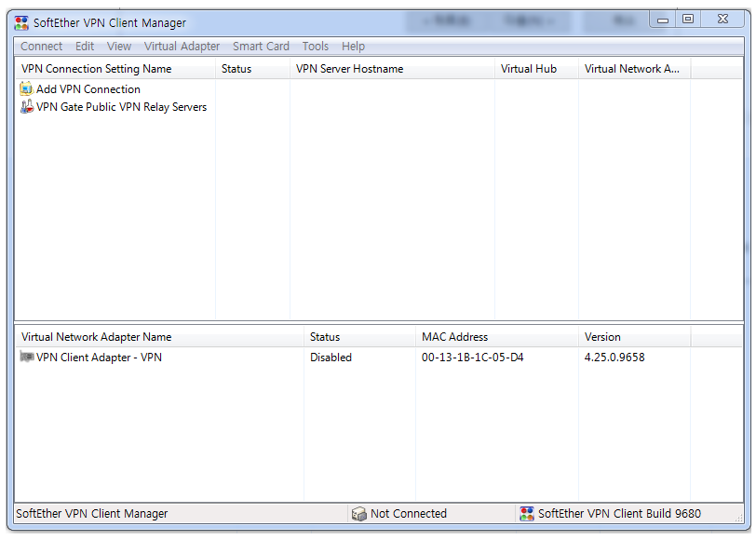Screen dimensions: 756x540
Task: Click the version value 4.25.0.9658
Action: 614,358
